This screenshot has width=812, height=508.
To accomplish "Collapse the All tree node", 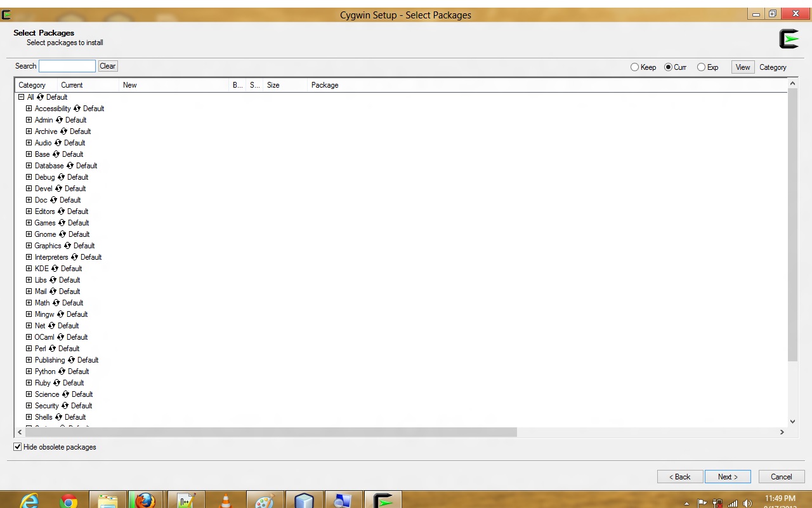I will tap(22, 97).
